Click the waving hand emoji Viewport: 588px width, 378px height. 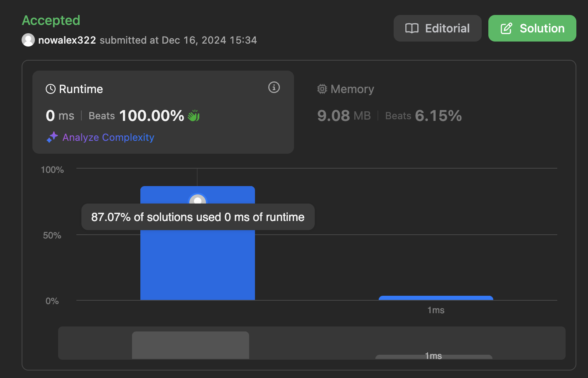pos(194,115)
